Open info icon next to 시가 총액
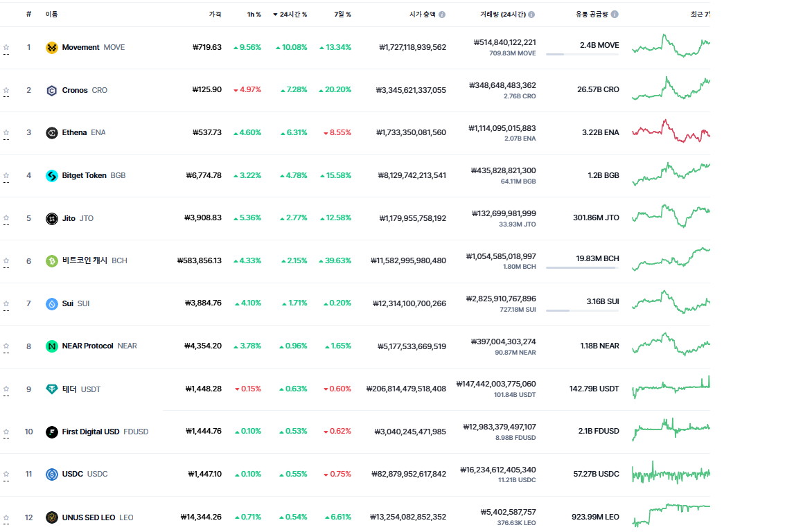 pos(442,15)
